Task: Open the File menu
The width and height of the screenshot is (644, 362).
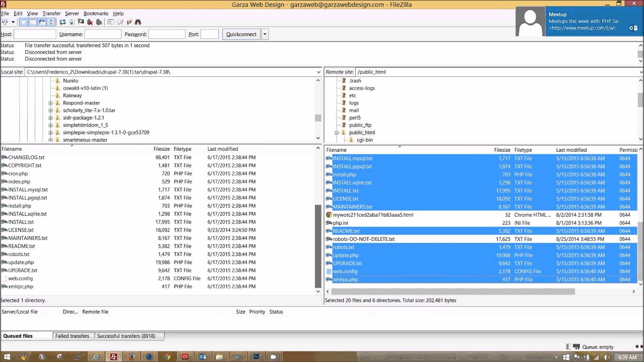Action: (x=5, y=14)
